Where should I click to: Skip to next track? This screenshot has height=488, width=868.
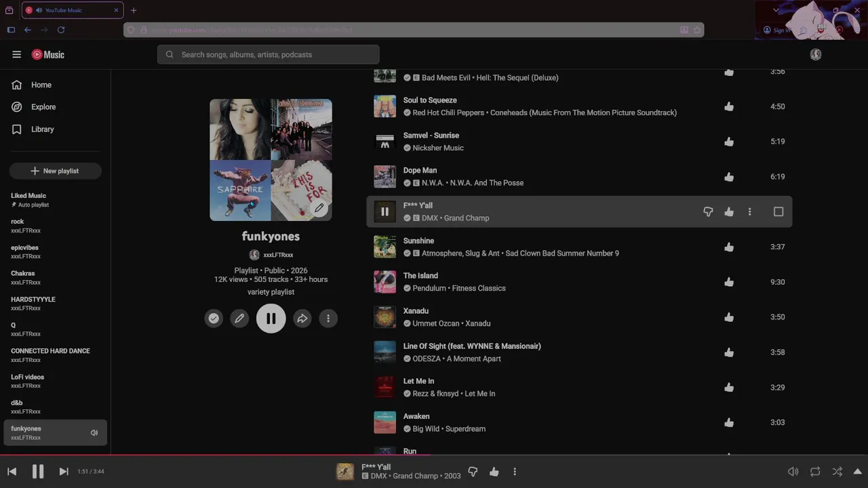point(64,472)
